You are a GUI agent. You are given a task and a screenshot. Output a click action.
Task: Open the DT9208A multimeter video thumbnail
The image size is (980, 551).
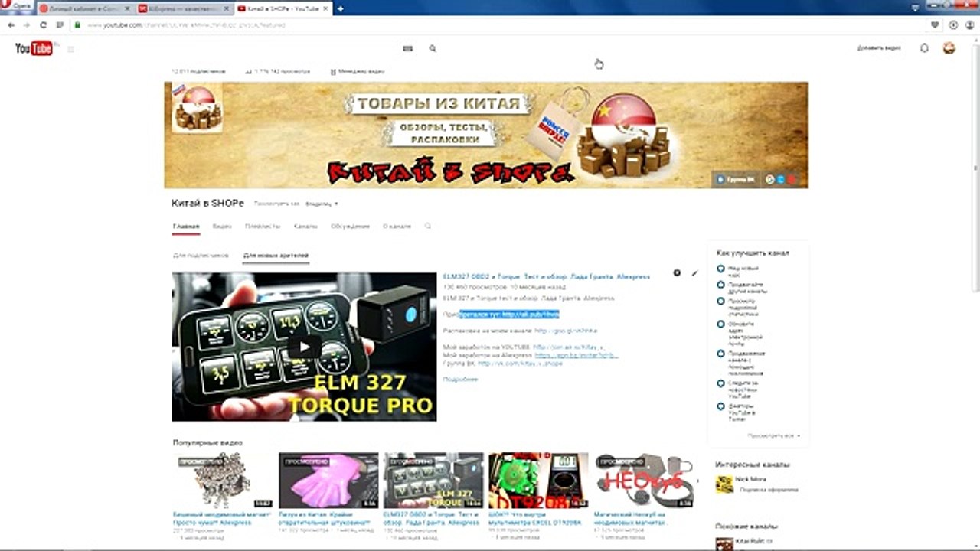click(539, 481)
